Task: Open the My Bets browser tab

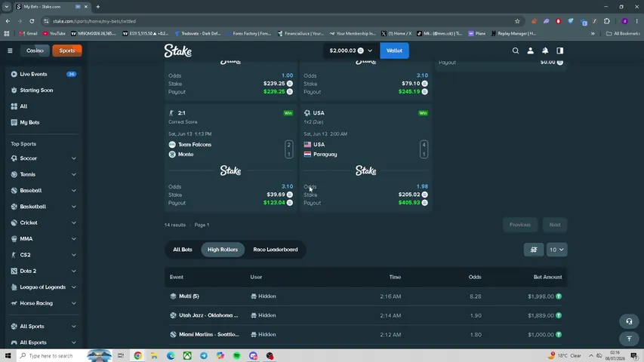Action: (51, 7)
